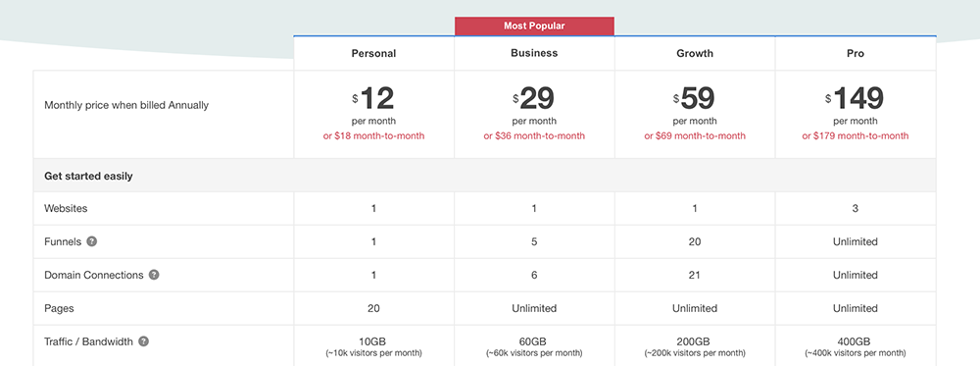Viewport: 980px width, 366px height.
Task: Click the Growth plan Funnels value 20
Action: (x=695, y=241)
